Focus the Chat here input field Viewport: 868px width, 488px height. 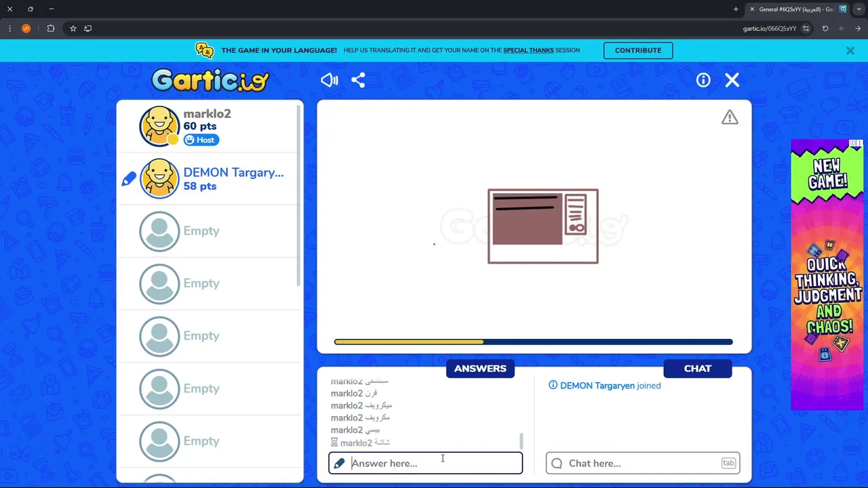[x=643, y=463]
